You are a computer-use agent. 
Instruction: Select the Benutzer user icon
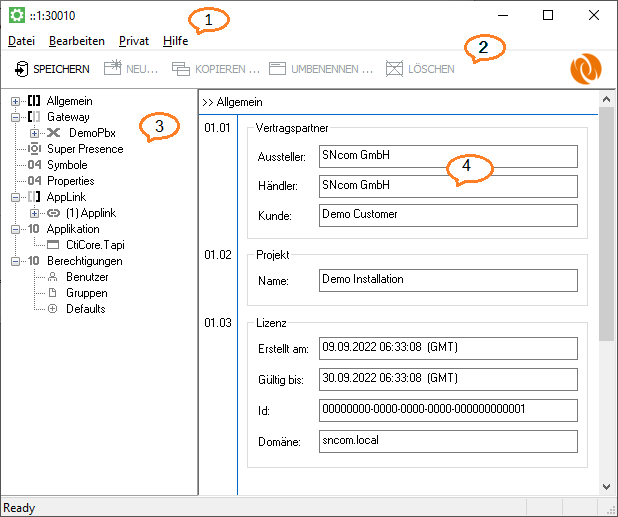pyautogui.click(x=53, y=277)
